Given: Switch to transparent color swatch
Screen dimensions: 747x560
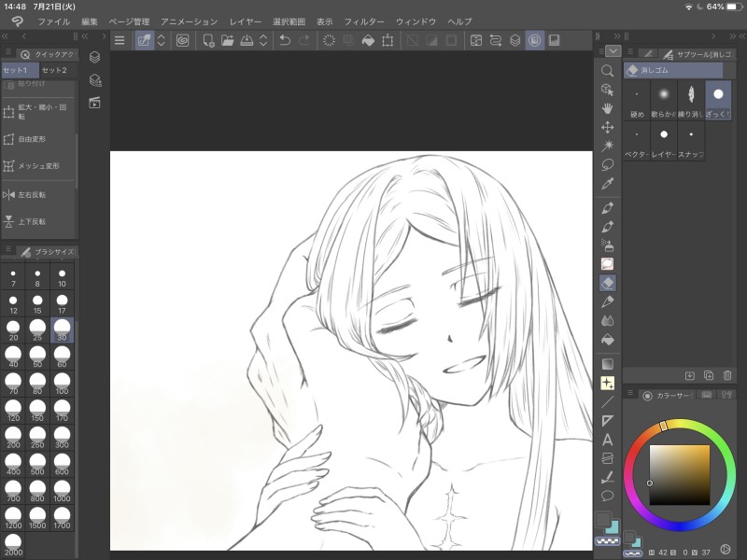Looking at the screenshot, I should [x=608, y=541].
